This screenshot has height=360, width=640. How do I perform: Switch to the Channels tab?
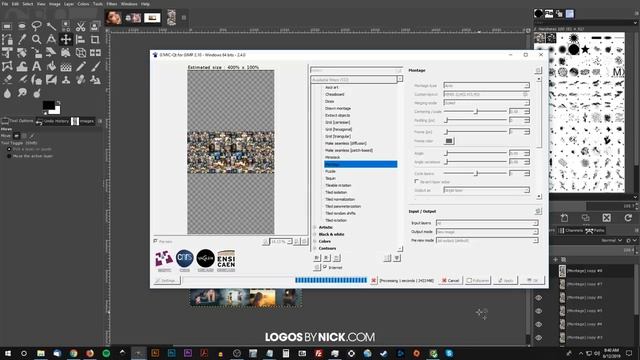pyautogui.click(x=571, y=231)
